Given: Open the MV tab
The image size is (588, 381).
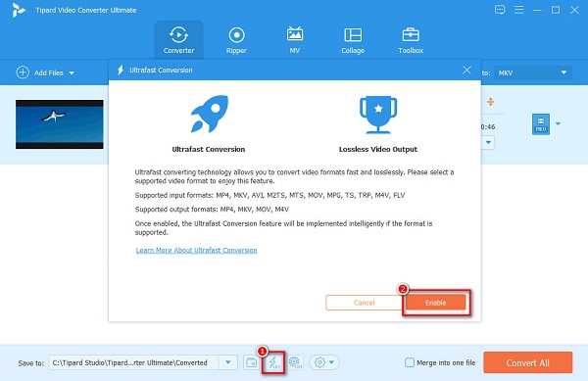Looking at the screenshot, I should [x=295, y=40].
